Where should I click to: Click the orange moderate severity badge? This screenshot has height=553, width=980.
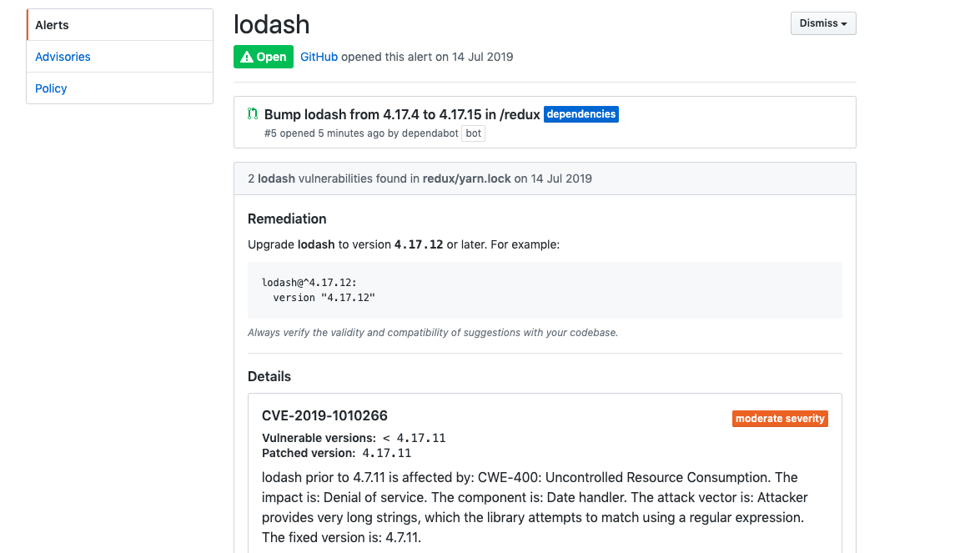pos(780,419)
